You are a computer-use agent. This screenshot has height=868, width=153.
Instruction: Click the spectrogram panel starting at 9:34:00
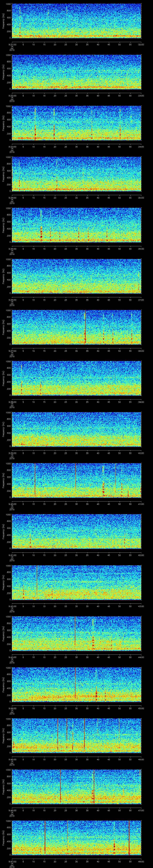pos(76,174)
